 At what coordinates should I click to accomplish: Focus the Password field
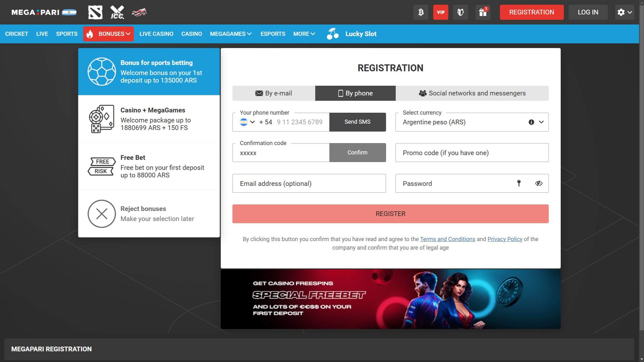[x=472, y=183]
